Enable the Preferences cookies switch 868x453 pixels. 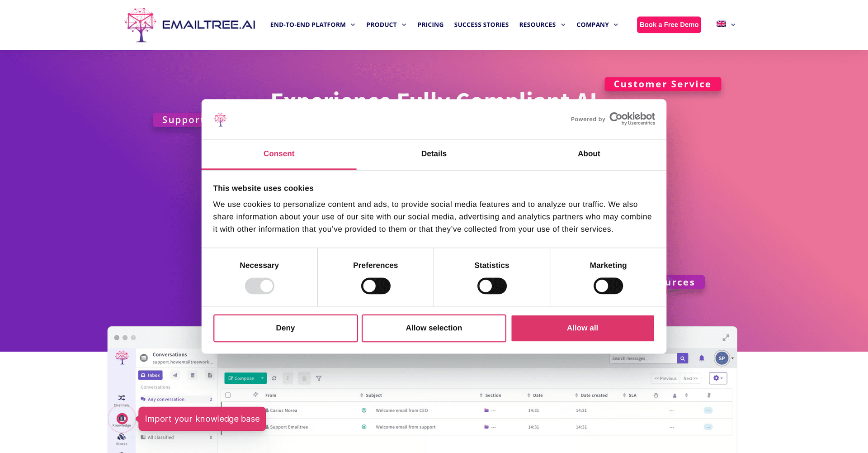(376, 286)
